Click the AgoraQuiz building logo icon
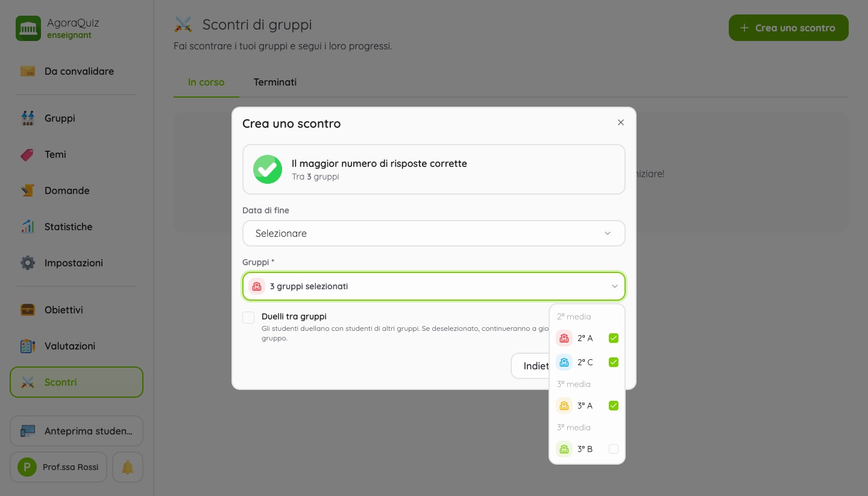Viewport: 868px width, 496px height. (28, 28)
